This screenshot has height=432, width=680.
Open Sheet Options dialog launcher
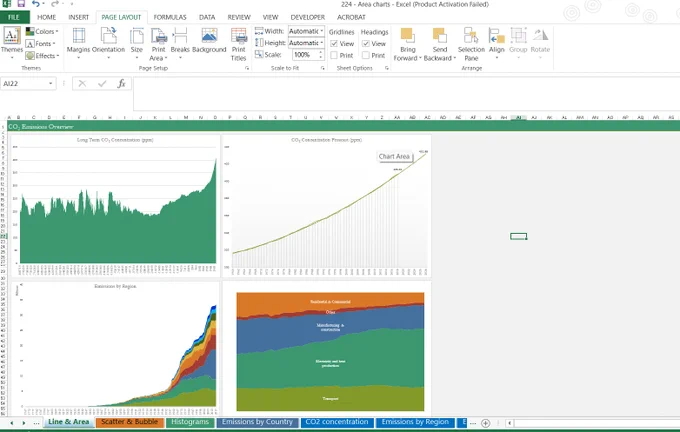386,68
